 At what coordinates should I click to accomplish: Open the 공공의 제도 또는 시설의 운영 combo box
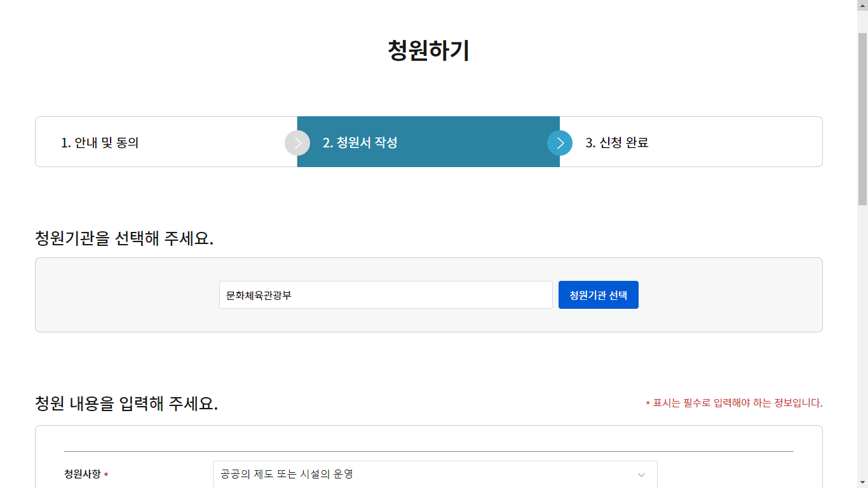tap(435, 475)
